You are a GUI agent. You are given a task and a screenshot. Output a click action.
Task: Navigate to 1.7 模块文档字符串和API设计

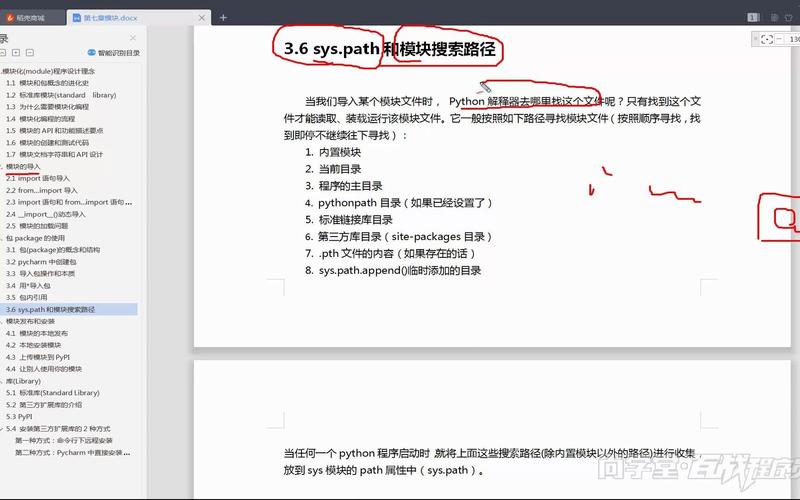(54, 154)
